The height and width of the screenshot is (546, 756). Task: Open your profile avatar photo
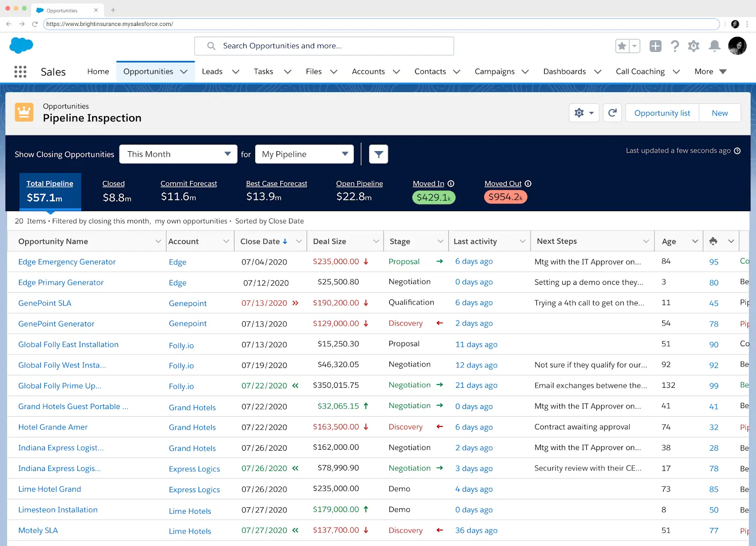click(x=737, y=46)
